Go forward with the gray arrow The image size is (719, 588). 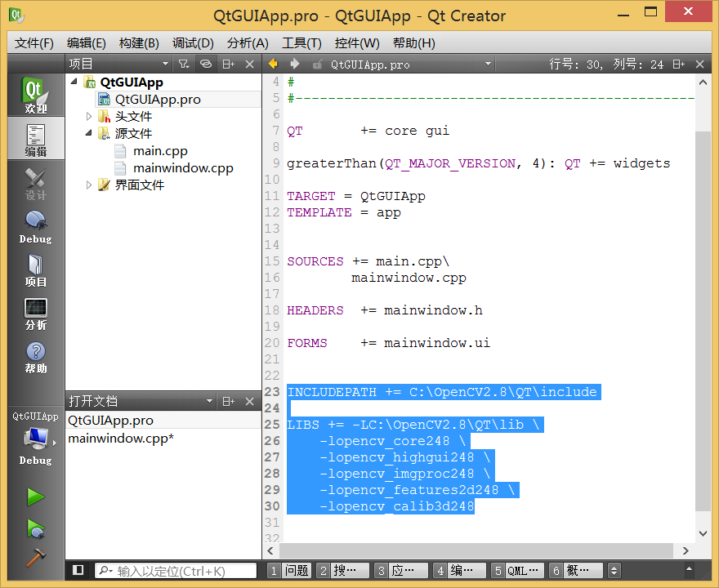point(295,64)
